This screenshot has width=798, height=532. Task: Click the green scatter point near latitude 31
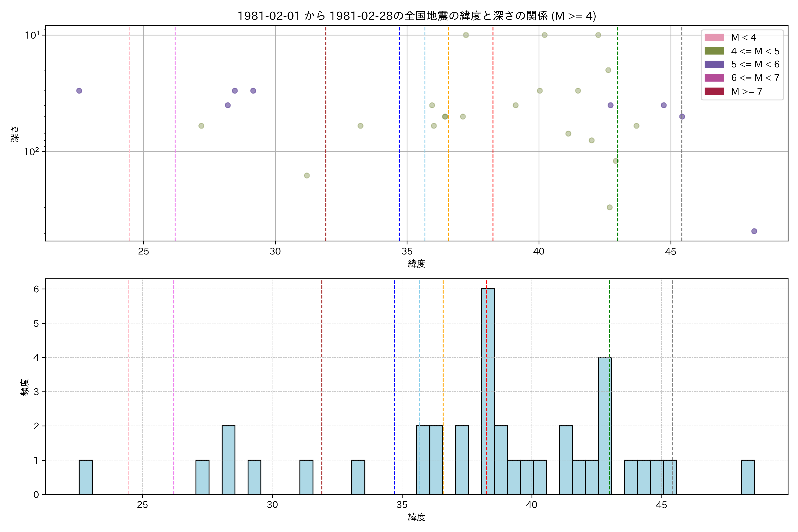point(307,175)
